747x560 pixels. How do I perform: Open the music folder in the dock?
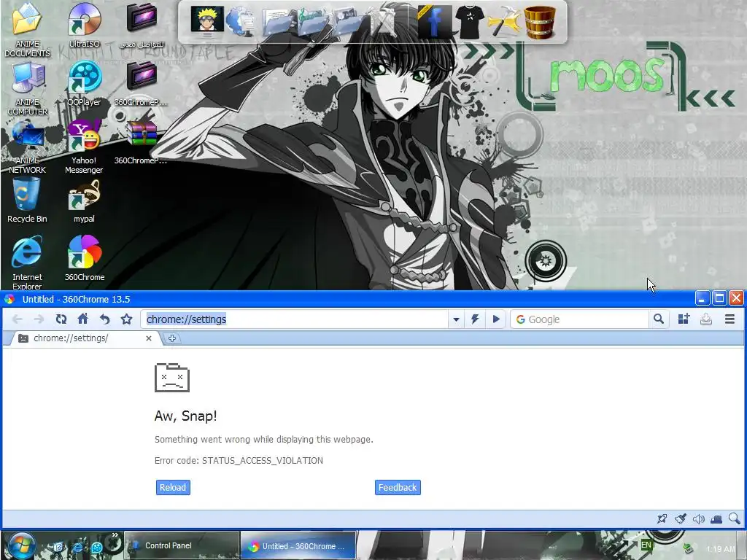pos(312,23)
